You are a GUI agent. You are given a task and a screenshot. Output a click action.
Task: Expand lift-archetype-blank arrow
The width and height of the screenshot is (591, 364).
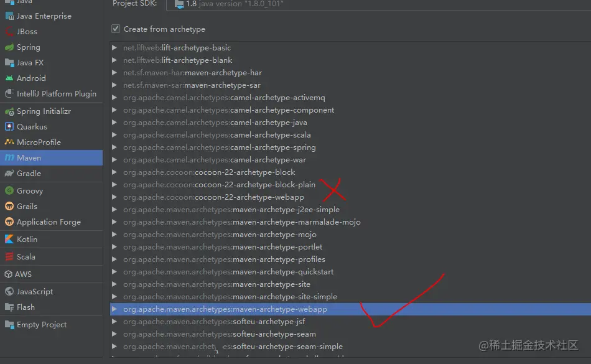114,60
